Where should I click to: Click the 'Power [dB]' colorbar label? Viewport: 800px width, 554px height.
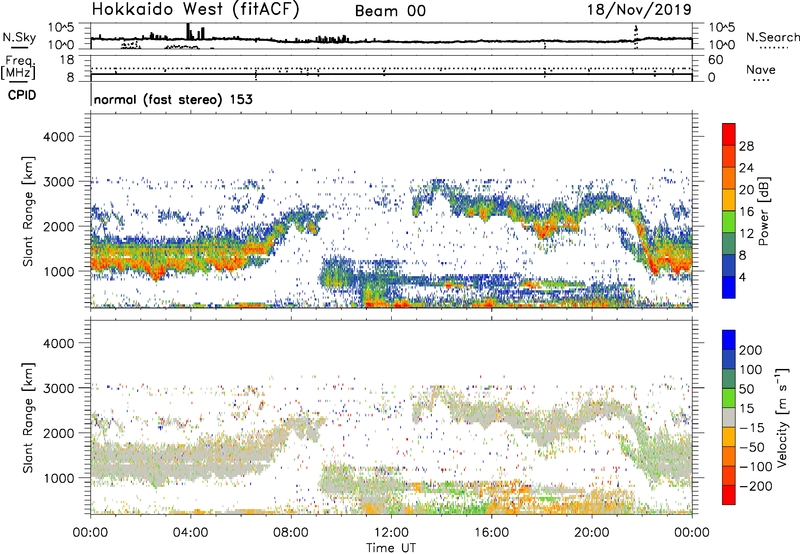[x=763, y=211]
